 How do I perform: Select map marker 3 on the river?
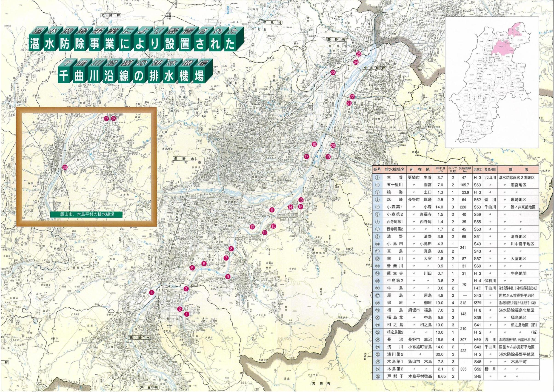pos(186,289)
